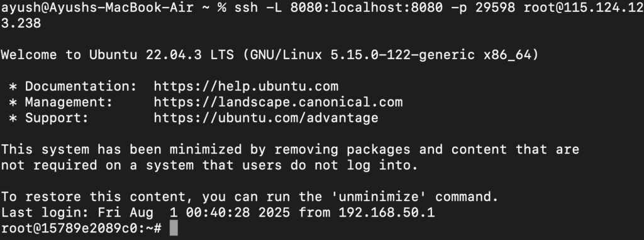Click the Management bullet label

(x=69, y=102)
